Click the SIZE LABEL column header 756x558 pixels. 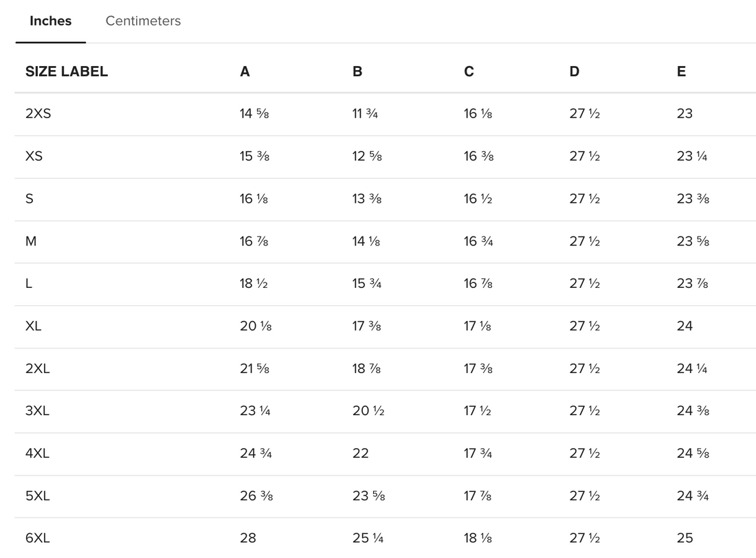click(67, 71)
